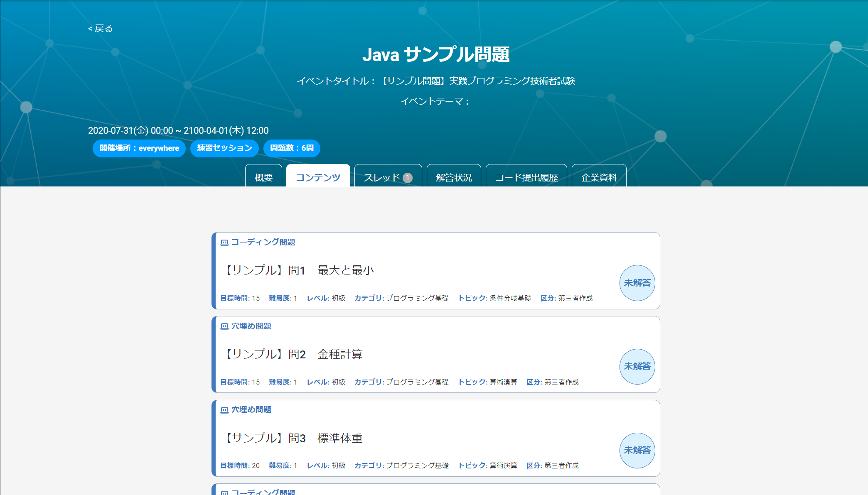Click 未解答 badge for 問3
This screenshot has width=868, height=495.
pyautogui.click(x=637, y=451)
